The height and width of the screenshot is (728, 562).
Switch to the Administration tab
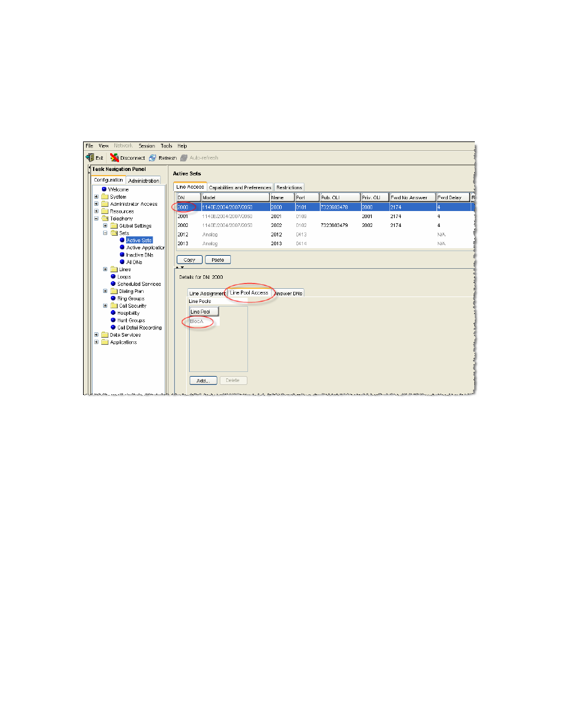[144, 180]
